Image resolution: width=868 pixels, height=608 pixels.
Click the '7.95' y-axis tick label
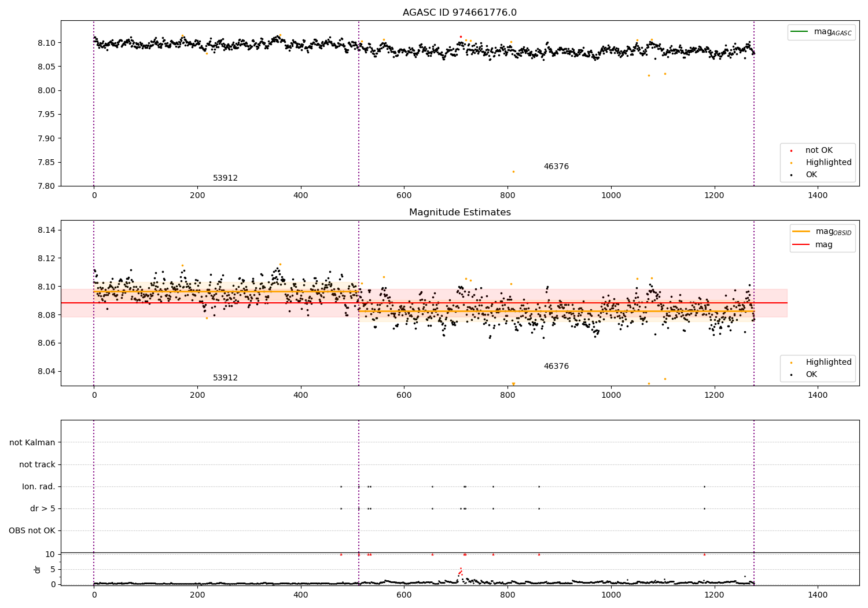tap(47, 115)
